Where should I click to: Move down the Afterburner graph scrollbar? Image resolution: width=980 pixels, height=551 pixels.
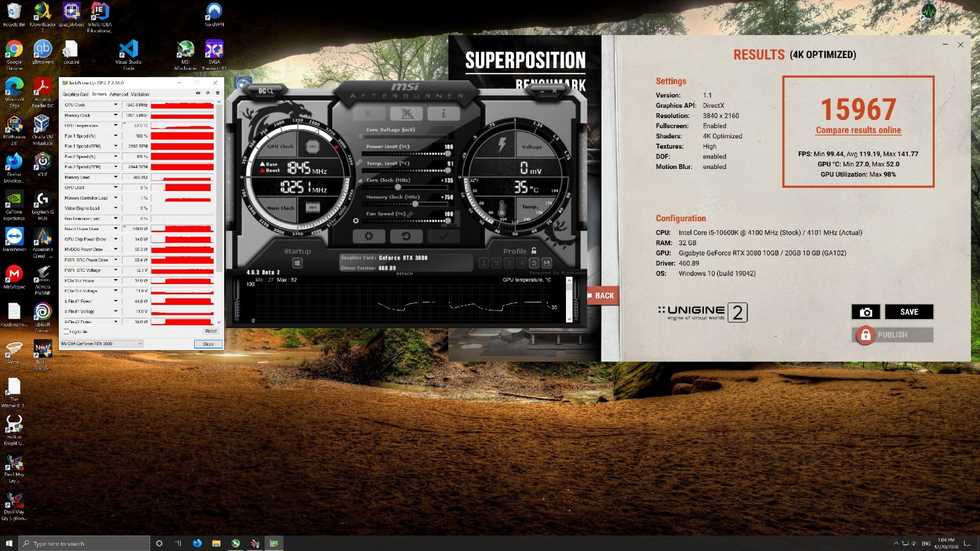(x=569, y=319)
